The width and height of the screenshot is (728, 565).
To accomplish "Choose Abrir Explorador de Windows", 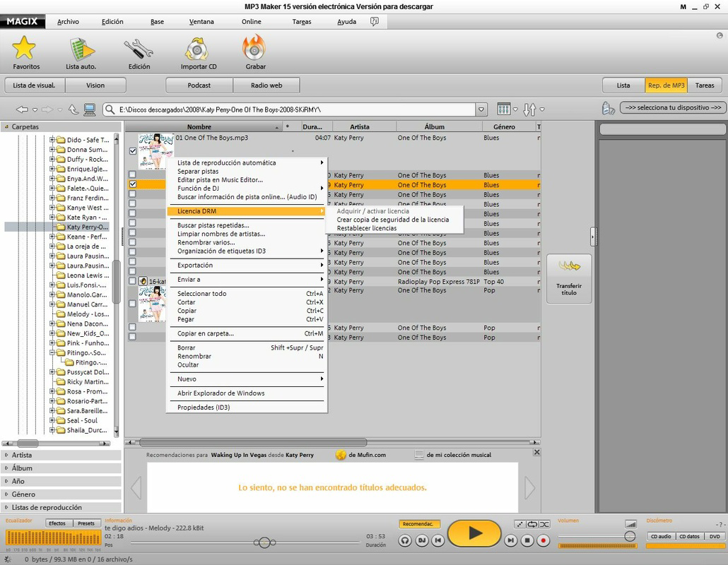I will [221, 393].
